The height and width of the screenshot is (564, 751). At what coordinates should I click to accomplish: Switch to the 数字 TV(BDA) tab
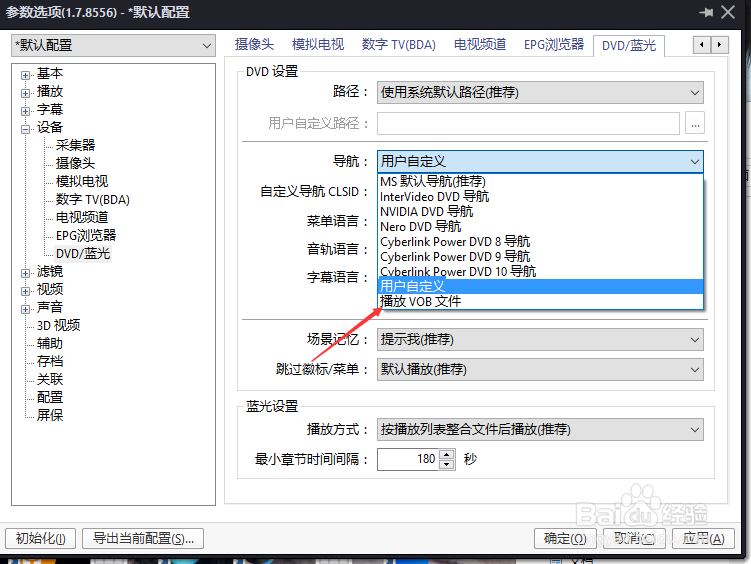coord(398,45)
